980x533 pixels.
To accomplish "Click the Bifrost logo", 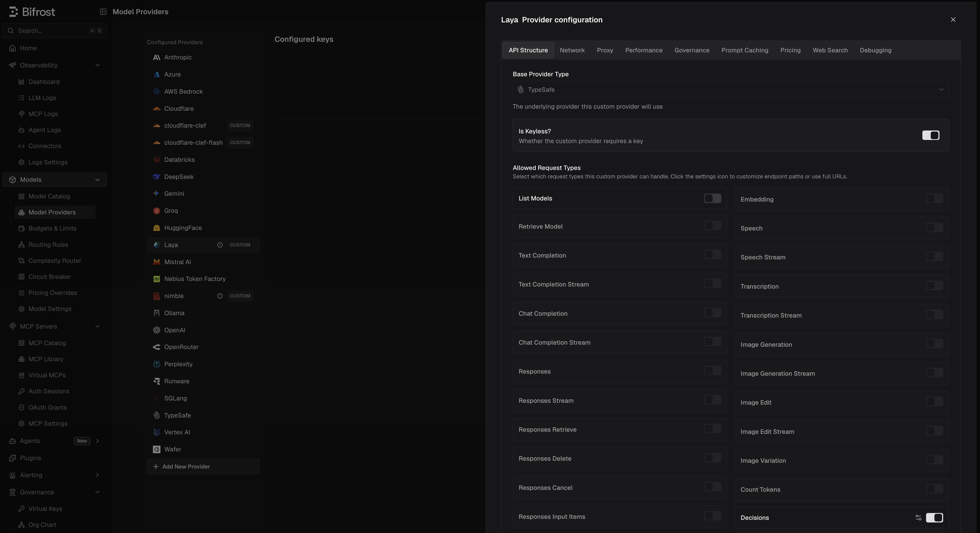I will [32, 12].
